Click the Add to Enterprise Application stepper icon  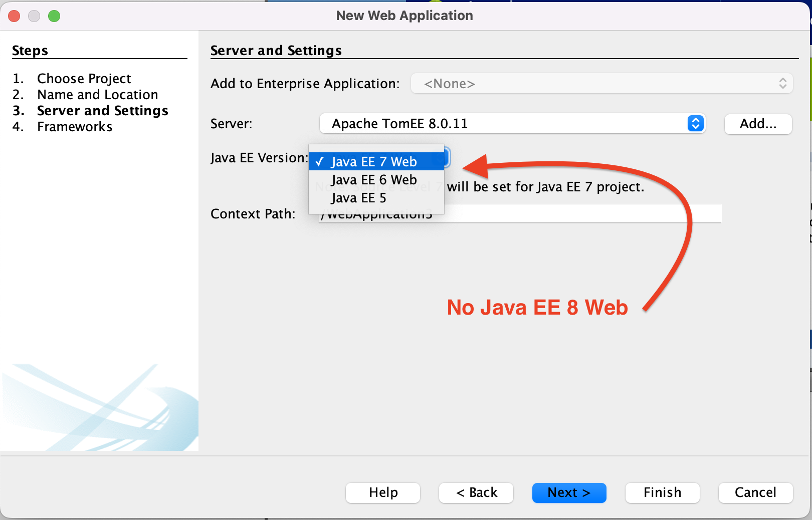tap(782, 83)
